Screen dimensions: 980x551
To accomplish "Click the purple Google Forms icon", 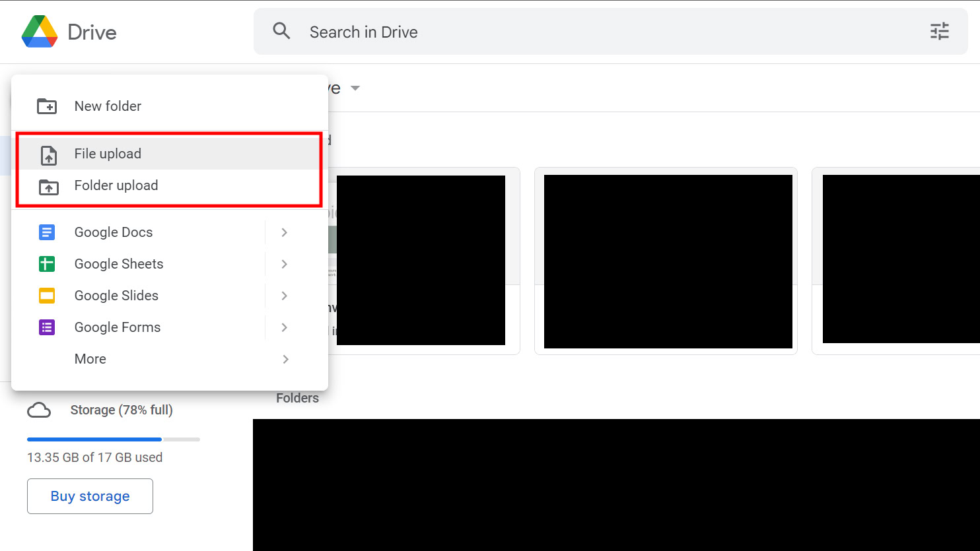I will (47, 327).
